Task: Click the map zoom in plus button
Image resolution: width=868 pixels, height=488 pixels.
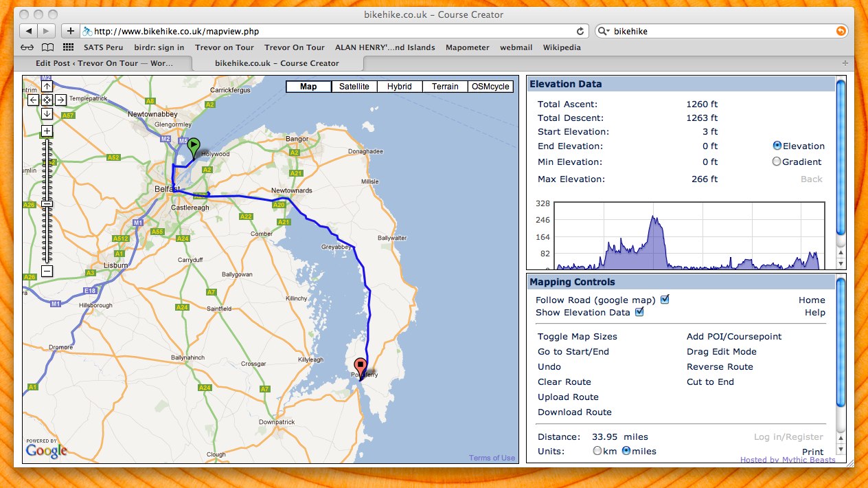Action: pos(47,131)
